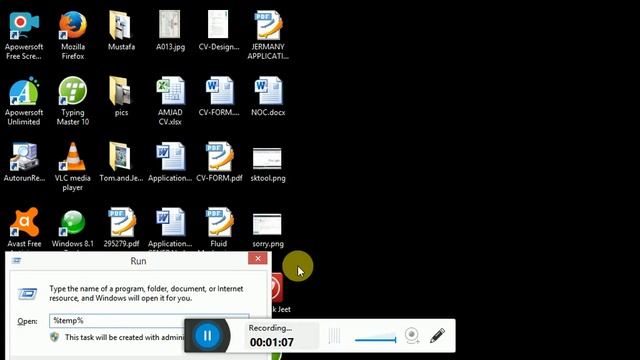Click the recording toolbar drag handle
The width and height of the screenshot is (640, 360).
[x=334, y=336]
